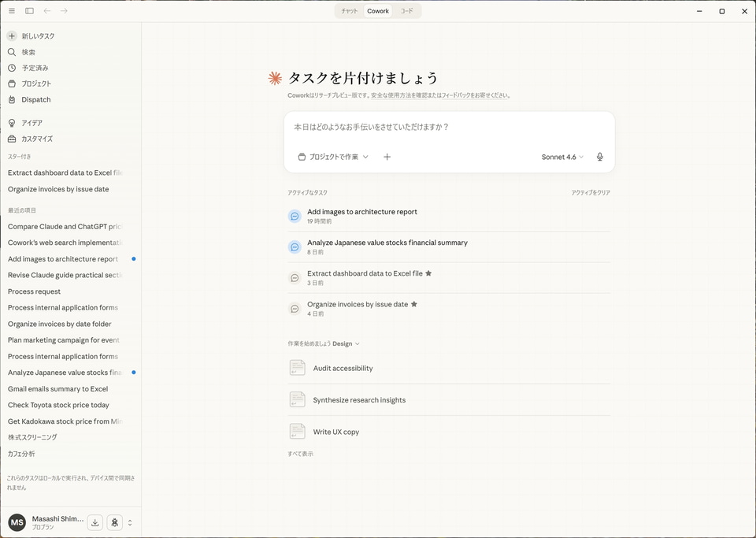Toggle the sidebar panel icon

tap(29, 10)
